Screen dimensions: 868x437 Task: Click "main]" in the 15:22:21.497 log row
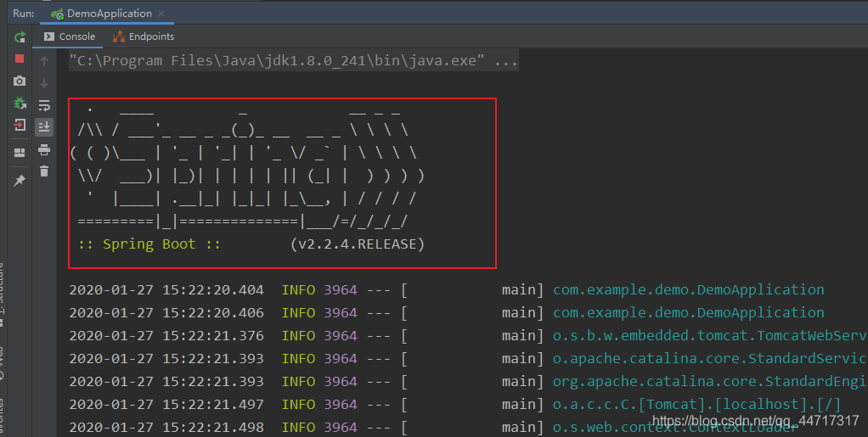click(x=522, y=405)
